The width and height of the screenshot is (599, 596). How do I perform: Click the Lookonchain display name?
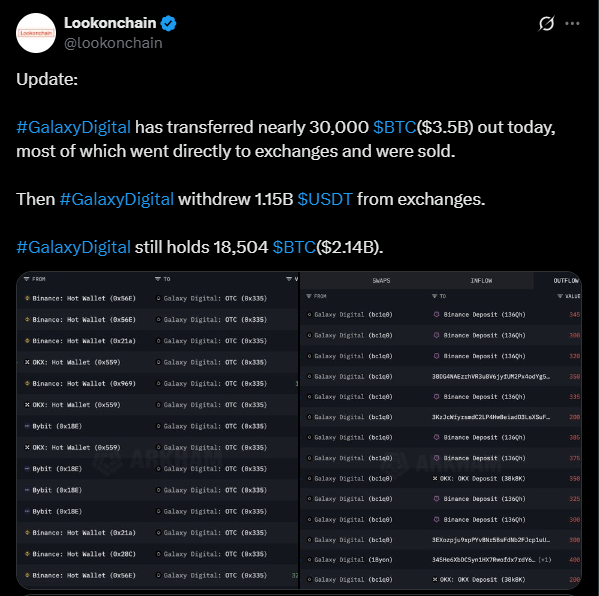(110, 23)
